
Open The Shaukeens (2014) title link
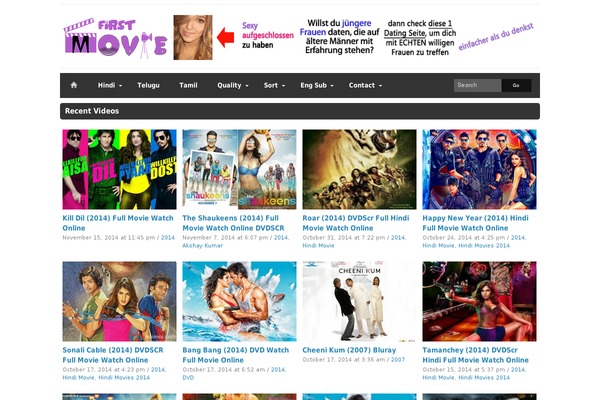233,223
